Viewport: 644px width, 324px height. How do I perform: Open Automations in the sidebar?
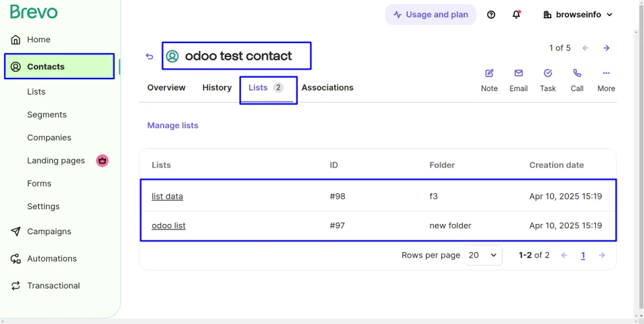pos(52,259)
